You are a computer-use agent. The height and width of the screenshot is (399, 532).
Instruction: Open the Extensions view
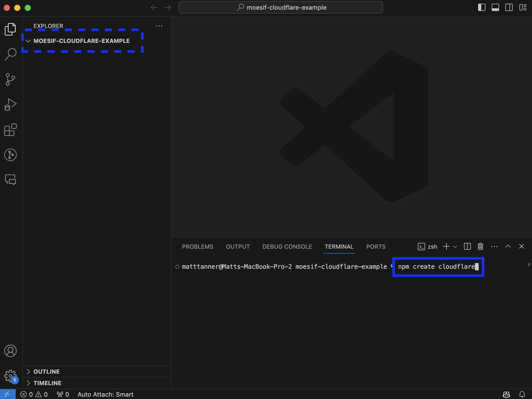[x=10, y=130]
